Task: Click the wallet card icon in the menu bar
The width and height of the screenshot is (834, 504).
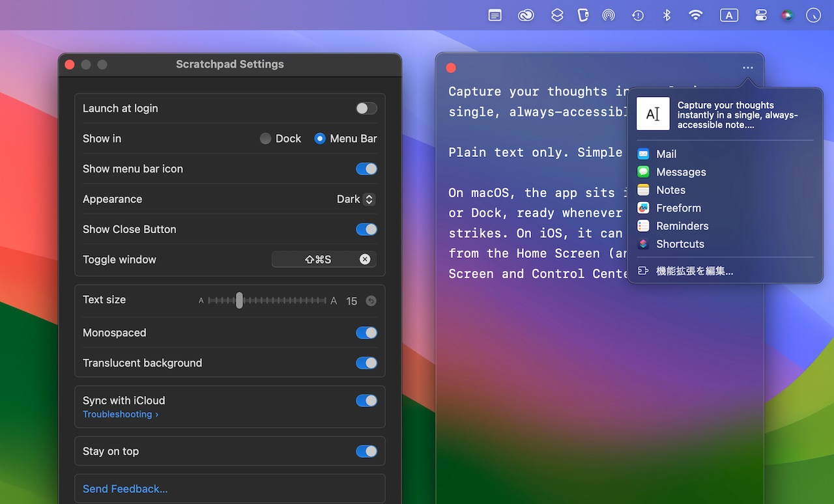Action: pyautogui.click(x=583, y=15)
